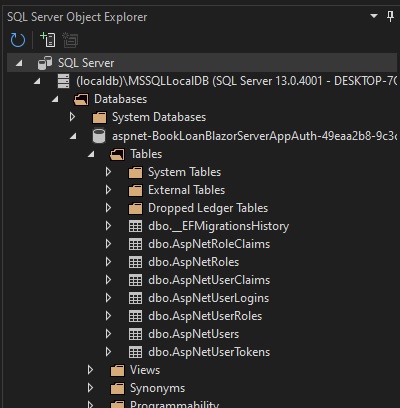Click the Databases folder icon
This screenshot has height=408, width=400.
81,99
